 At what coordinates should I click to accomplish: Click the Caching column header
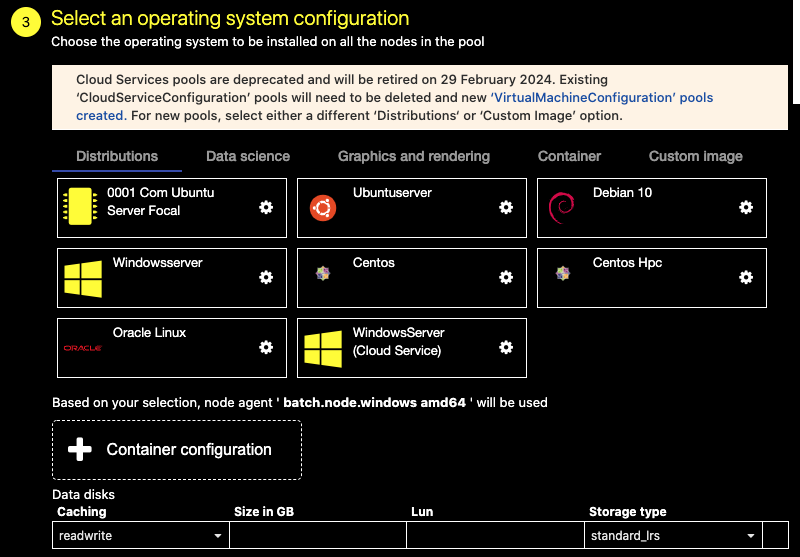[x=82, y=512]
